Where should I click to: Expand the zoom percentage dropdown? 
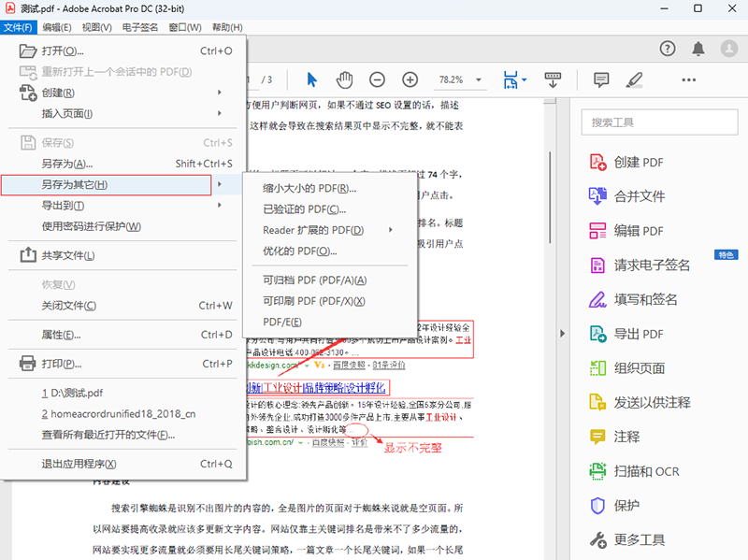click(479, 80)
